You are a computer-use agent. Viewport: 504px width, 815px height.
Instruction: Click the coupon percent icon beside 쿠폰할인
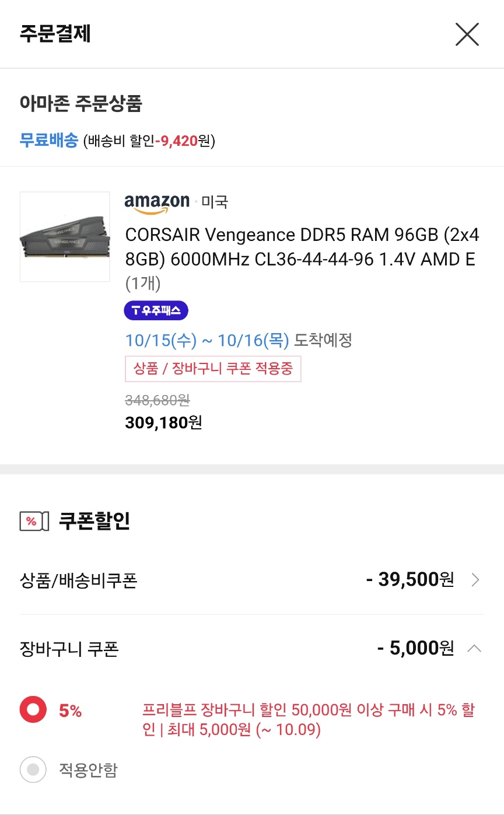coord(32,521)
